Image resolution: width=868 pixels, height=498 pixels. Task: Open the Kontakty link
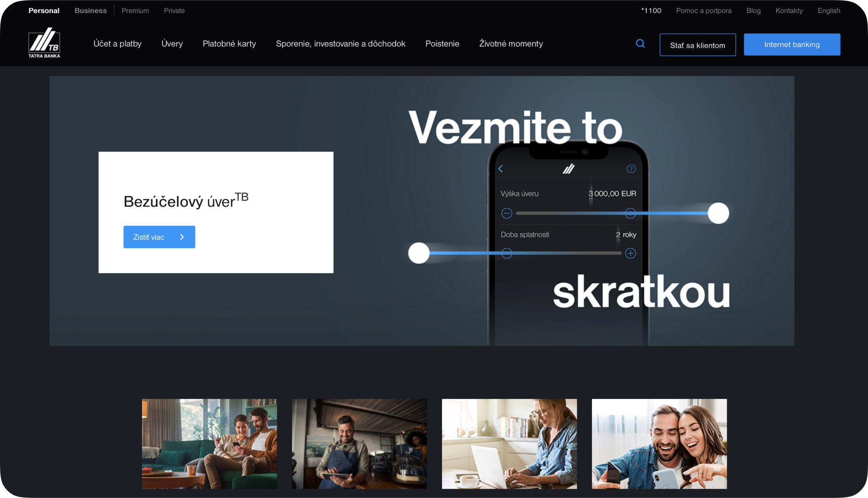(x=789, y=11)
